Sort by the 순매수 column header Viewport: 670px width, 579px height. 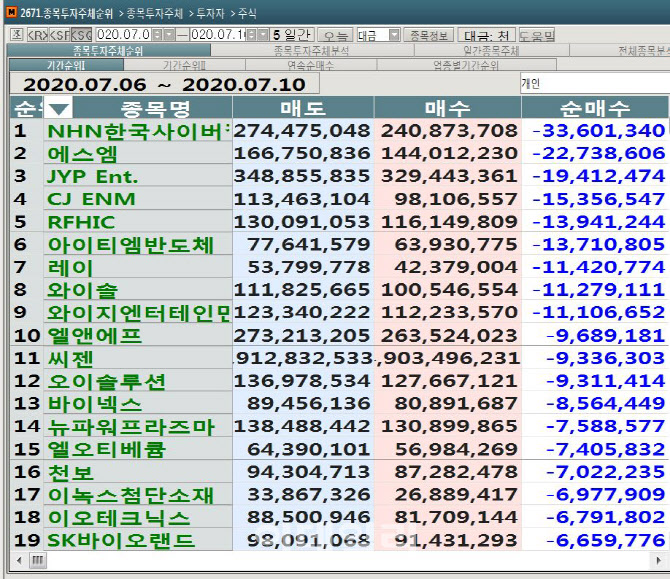pos(594,108)
